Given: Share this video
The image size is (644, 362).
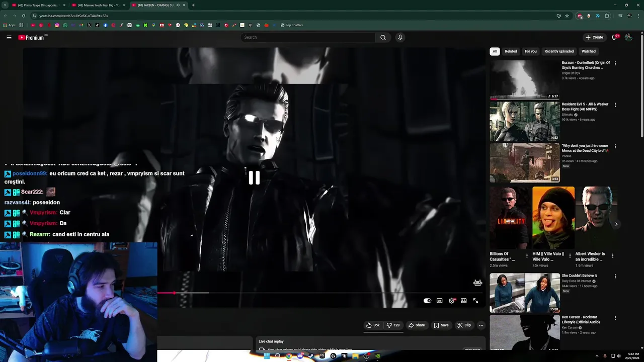Looking at the screenshot, I should pos(417,325).
